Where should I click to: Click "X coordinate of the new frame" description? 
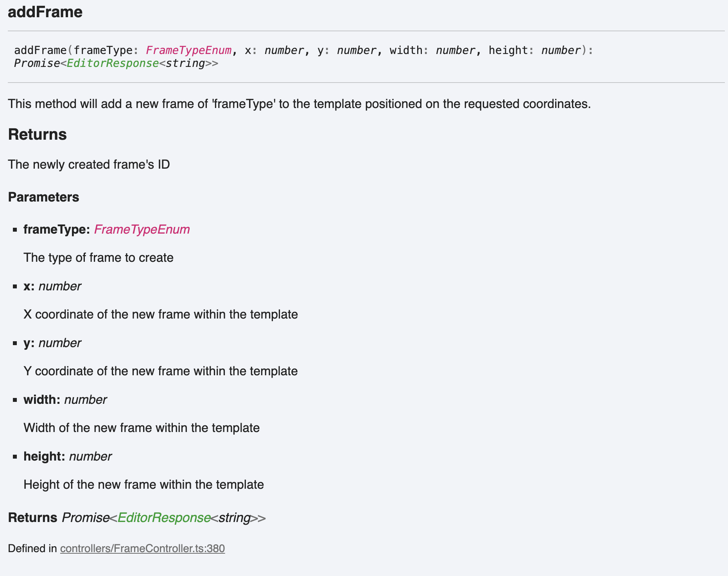coord(161,315)
